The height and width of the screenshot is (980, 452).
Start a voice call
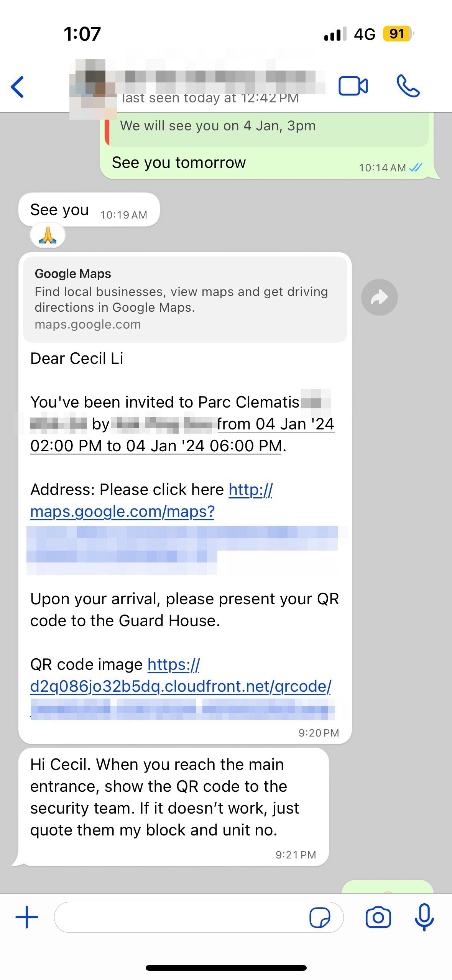tap(408, 86)
